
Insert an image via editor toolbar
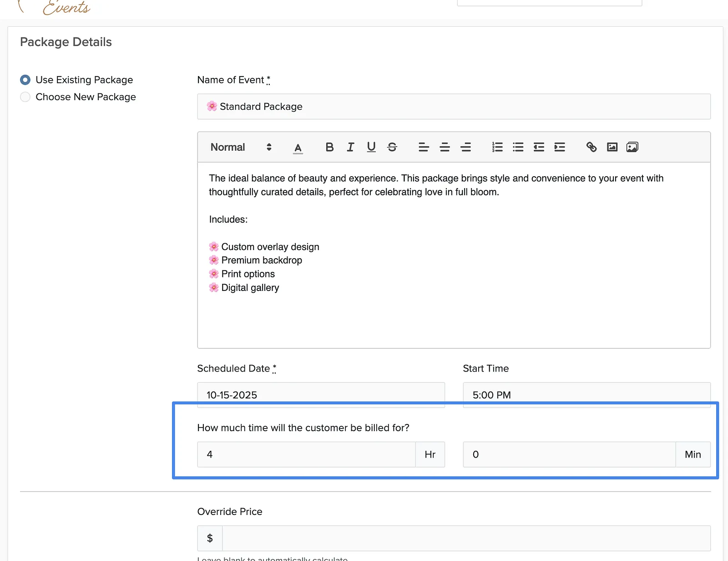point(612,147)
